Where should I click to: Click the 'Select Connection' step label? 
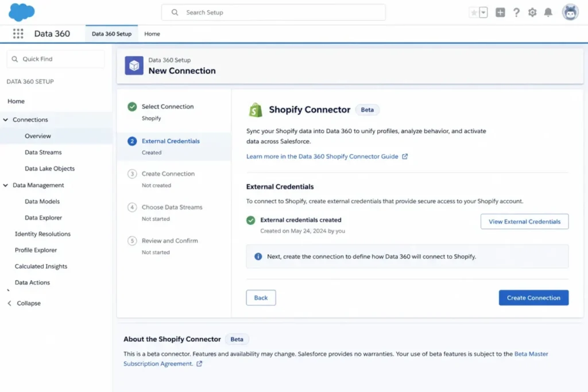pyautogui.click(x=168, y=106)
